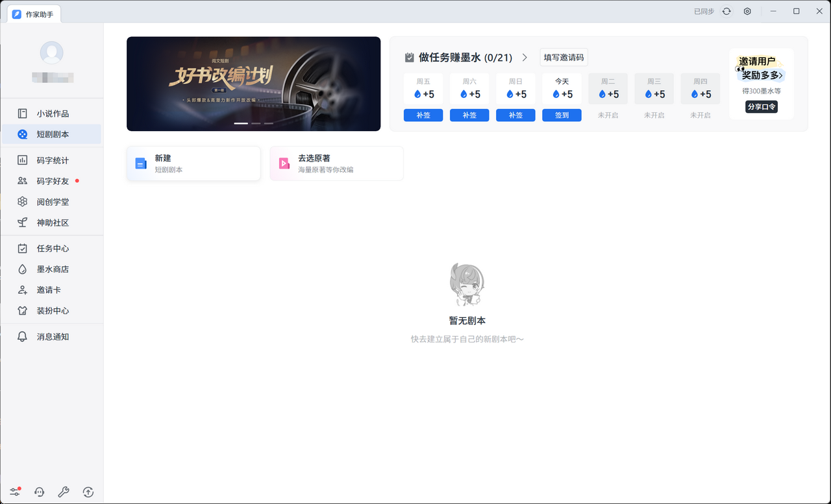Click the 好书改编计划 banner
The image size is (831, 504).
[x=253, y=84]
